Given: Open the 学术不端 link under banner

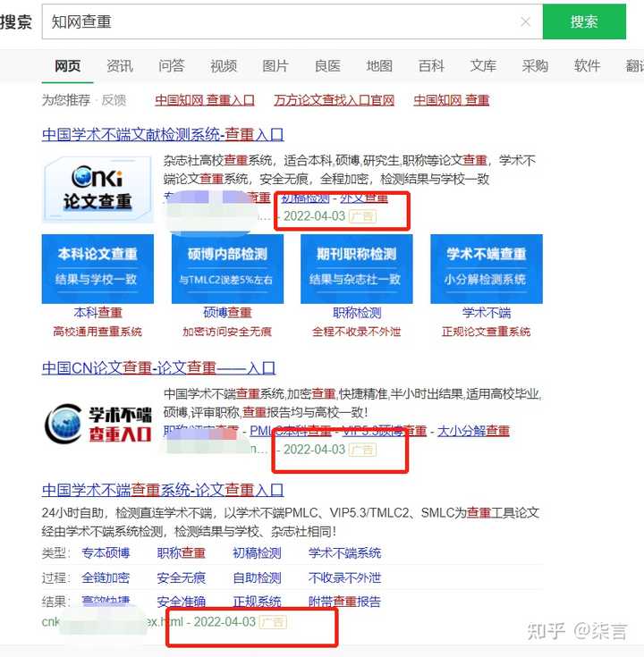Looking at the screenshot, I should point(487,313).
